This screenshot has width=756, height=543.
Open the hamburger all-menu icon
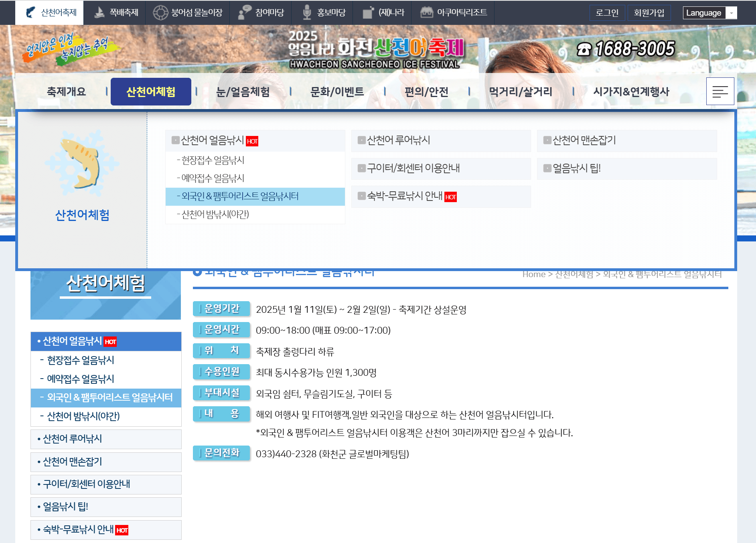720,91
